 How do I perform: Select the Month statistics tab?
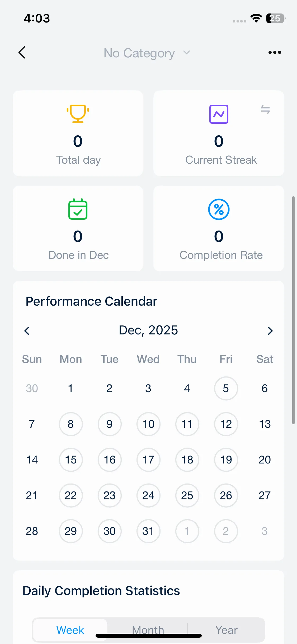coord(148,630)
